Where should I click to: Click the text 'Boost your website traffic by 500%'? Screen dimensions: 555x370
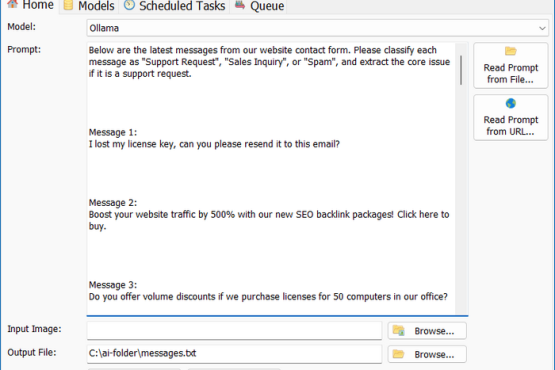coord(161,215)
